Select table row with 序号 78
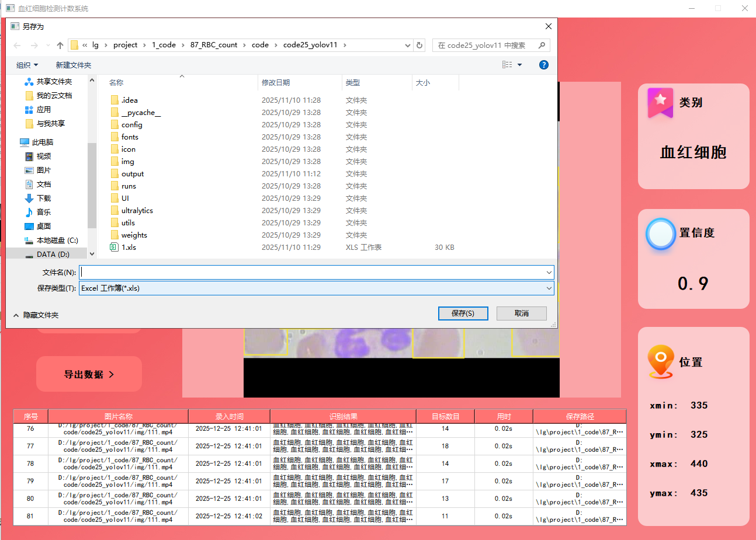 click(320, 464)
